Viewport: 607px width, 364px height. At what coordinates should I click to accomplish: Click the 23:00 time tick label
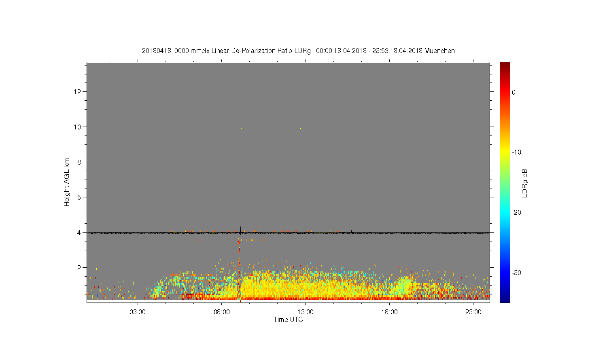[x=473, y=312]
